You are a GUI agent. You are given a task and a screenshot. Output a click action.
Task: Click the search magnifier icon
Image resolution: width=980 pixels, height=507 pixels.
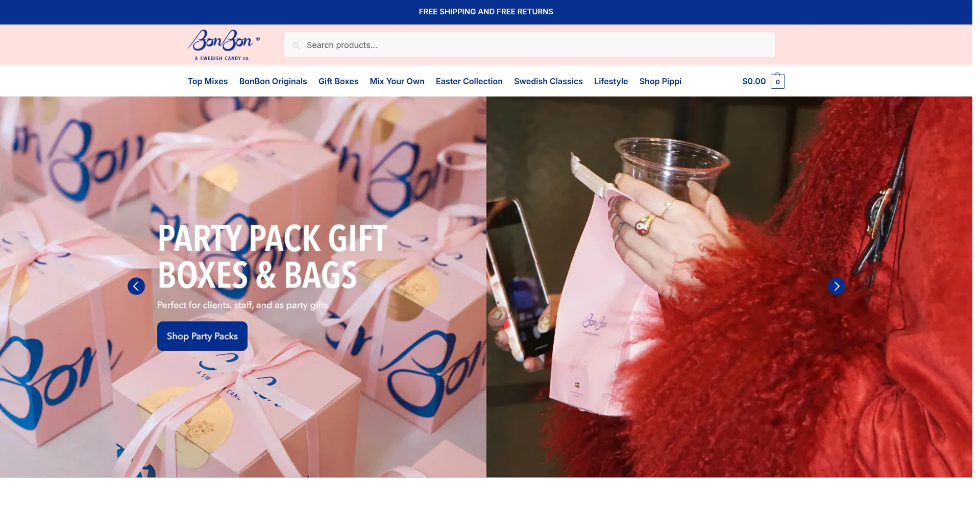pyautogui.click(x=296, y=45)
